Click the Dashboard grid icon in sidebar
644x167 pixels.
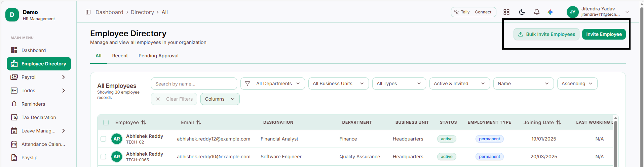[x=14, y=50]
